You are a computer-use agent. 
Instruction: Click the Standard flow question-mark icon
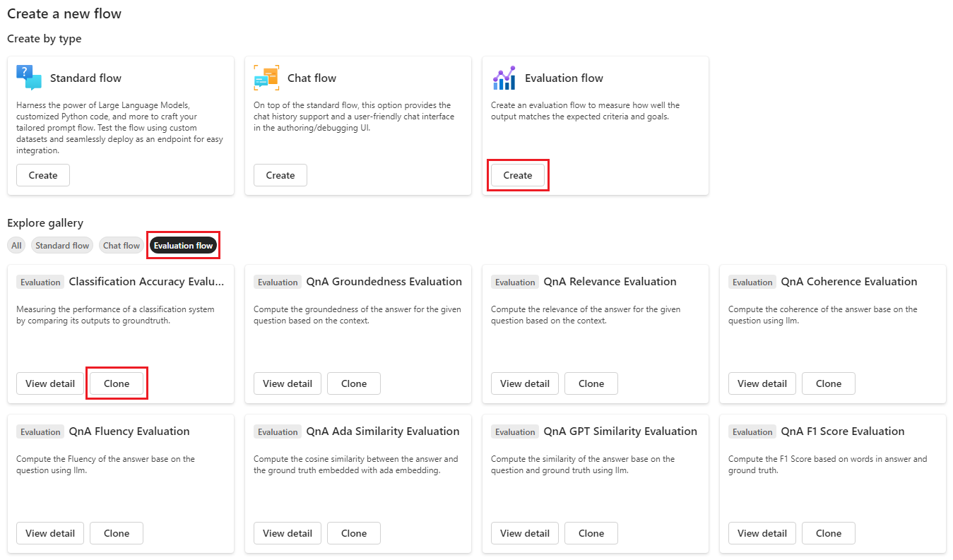point(29,78)
